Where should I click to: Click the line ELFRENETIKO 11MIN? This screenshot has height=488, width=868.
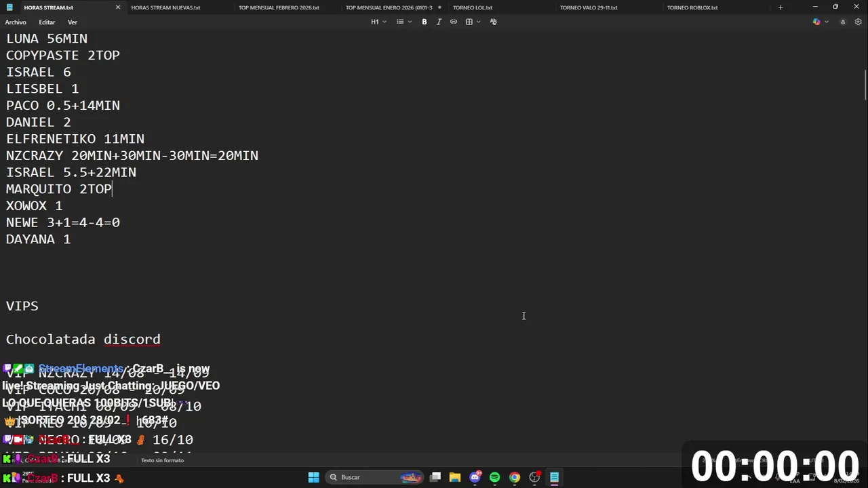coord(75,139)
